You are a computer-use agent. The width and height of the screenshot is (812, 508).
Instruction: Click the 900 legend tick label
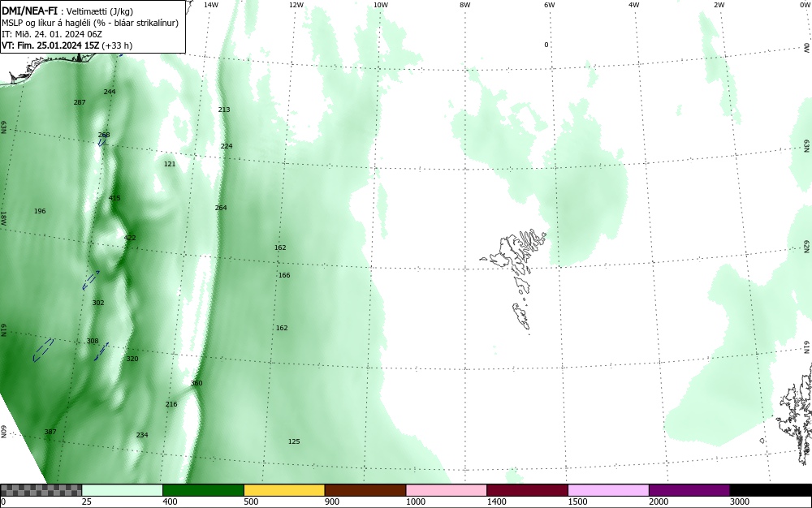tap(332, 502)
